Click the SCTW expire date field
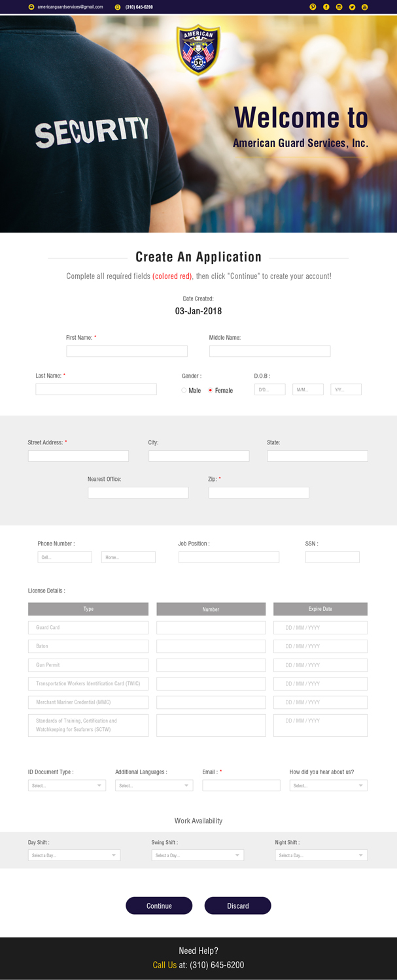Viewport: 397px width, 980px height. 320,725
